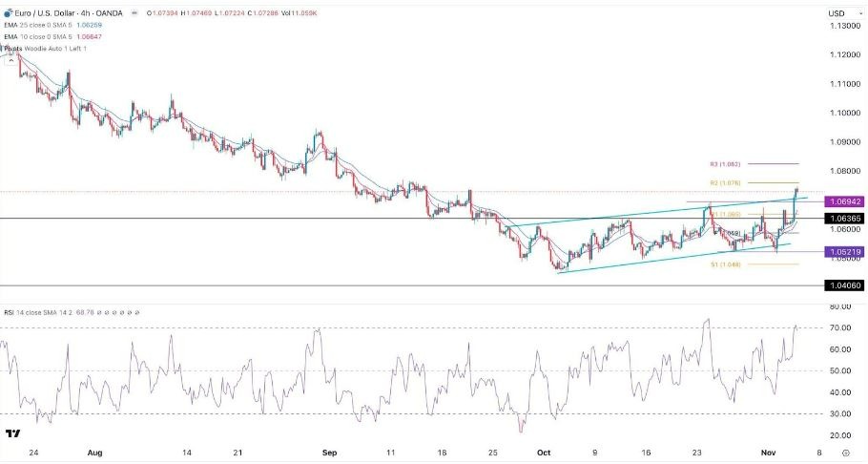Click the R3 (1.082) pivot label
This screenshot has height=464, width=868.
click(725, 164)
